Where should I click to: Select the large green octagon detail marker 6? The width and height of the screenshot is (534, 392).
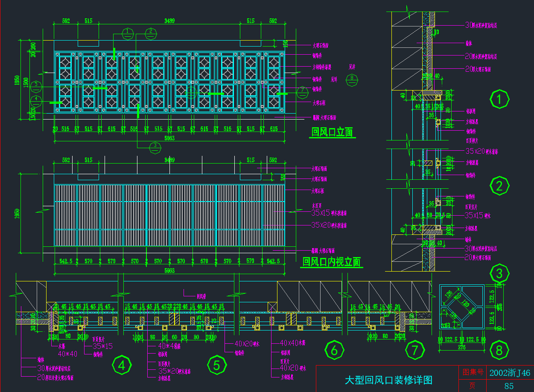point(334,350)
